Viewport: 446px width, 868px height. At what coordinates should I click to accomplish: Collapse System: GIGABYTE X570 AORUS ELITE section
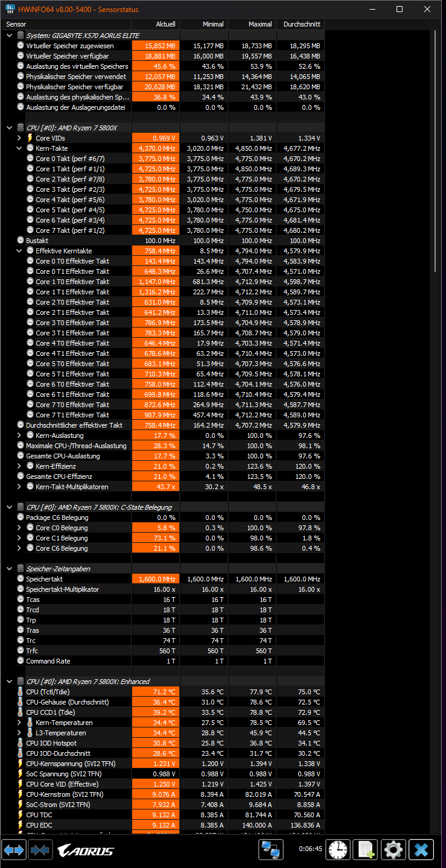(10, 36)
